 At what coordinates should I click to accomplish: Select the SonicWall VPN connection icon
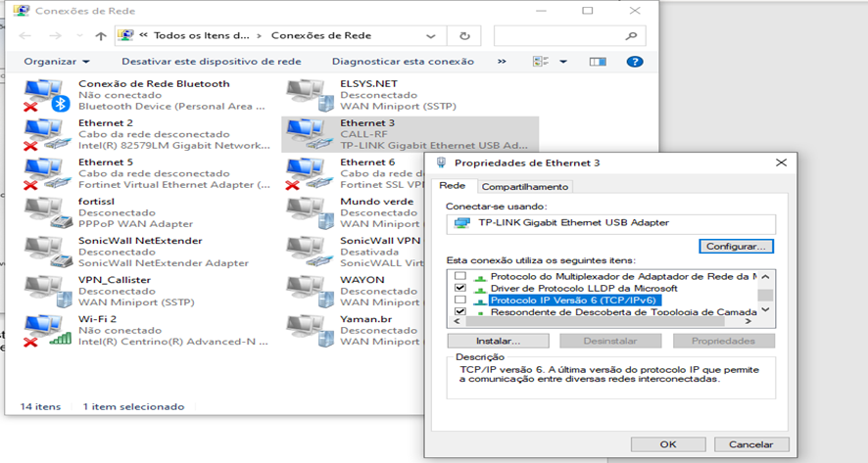[x=309, y=253]
